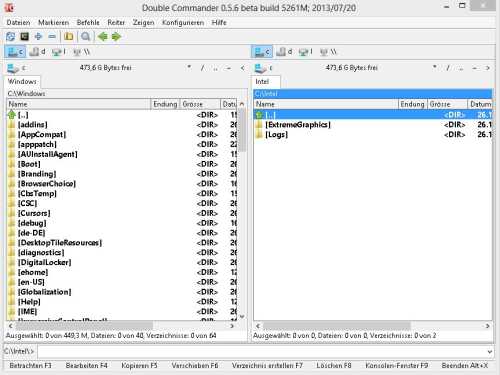Screen dimensions: 500x375
Task: Select drive d in left panel
Action: (x=37, y=52)
